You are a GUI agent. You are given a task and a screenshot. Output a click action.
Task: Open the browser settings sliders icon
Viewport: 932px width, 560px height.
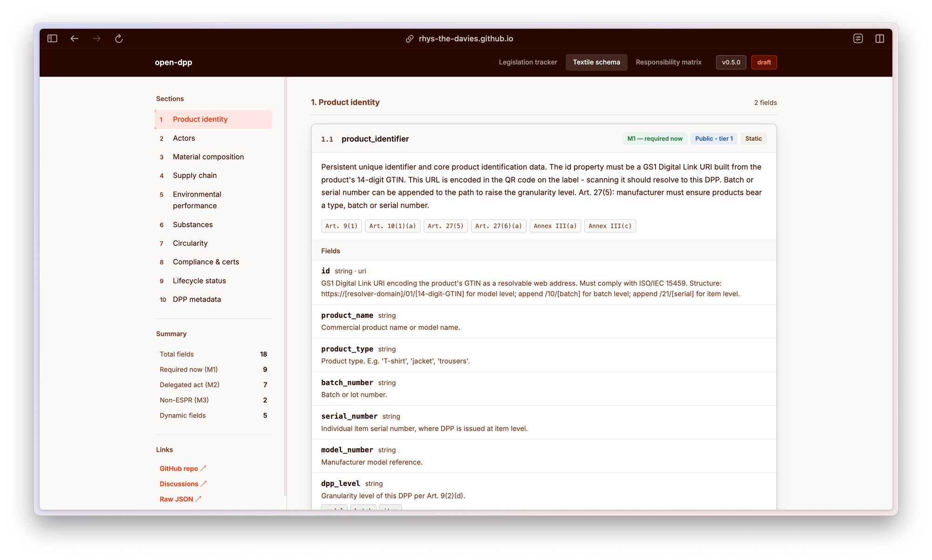(x=858, y=39)
